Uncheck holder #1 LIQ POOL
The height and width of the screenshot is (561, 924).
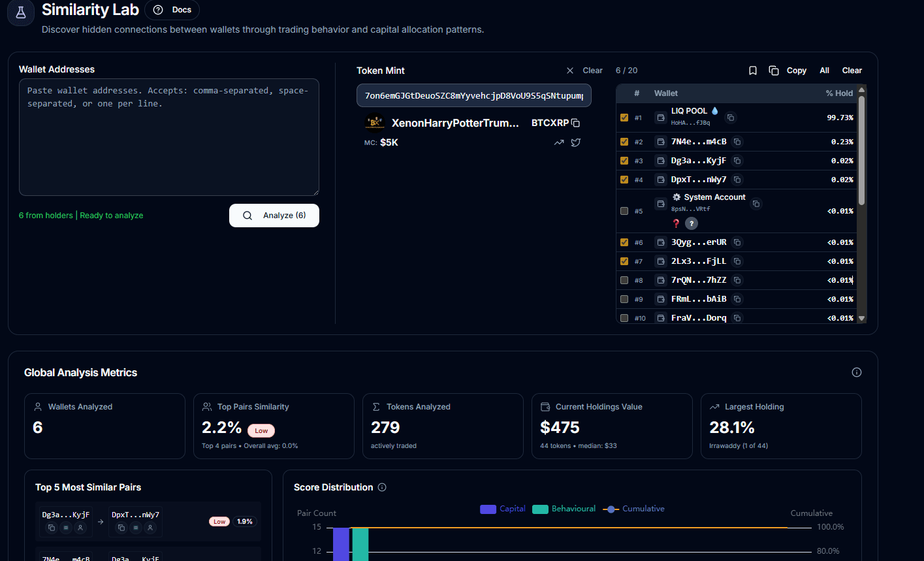click(x=624, y=118)
